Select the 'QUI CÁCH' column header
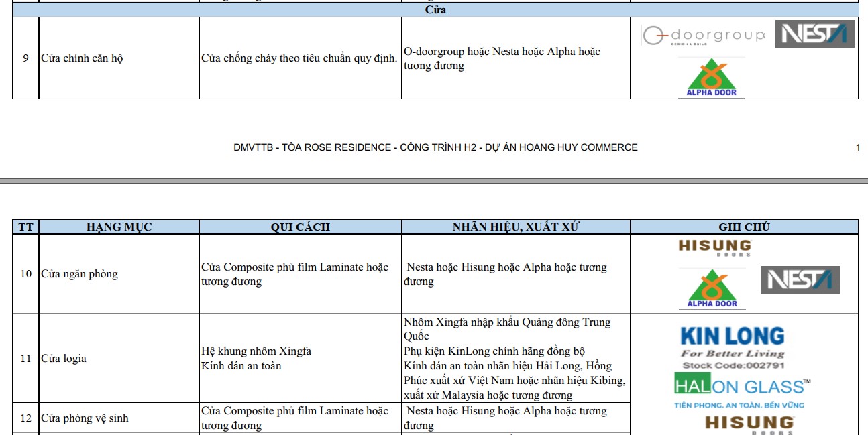 (x=301, y=227)
